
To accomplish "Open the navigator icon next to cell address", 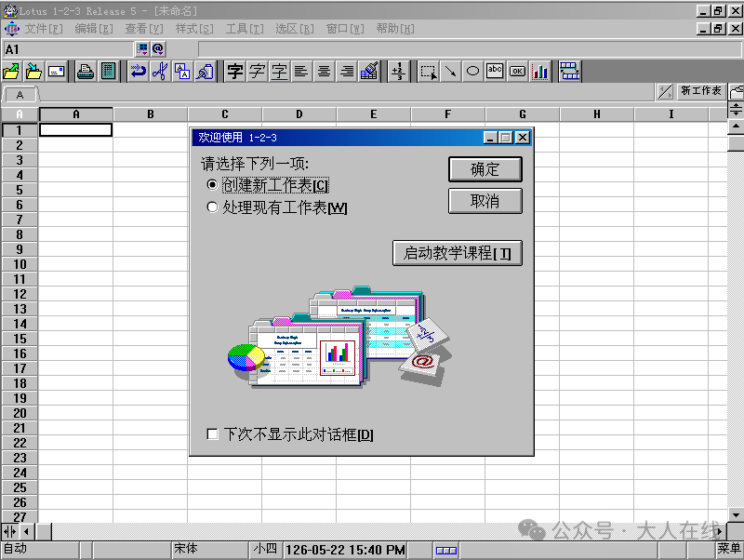I will [x=142, y=49].
